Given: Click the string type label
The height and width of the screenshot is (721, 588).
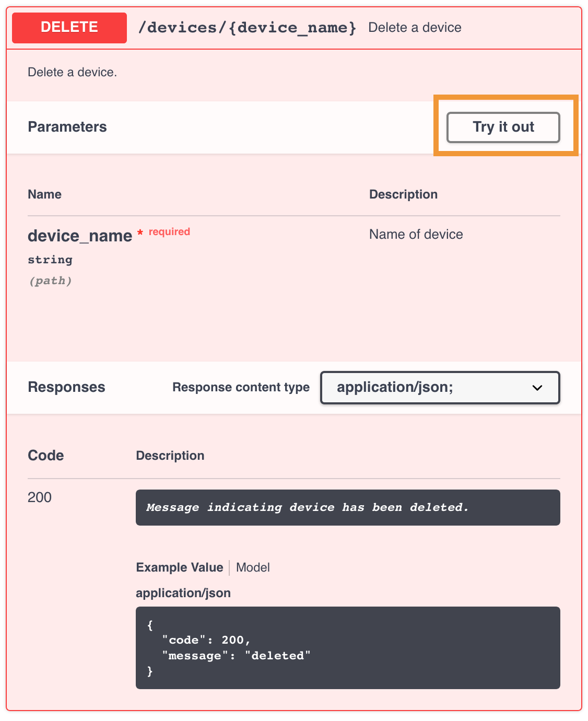Looking at the screenshot, I should pyautogui.click(x=50, y=260).
